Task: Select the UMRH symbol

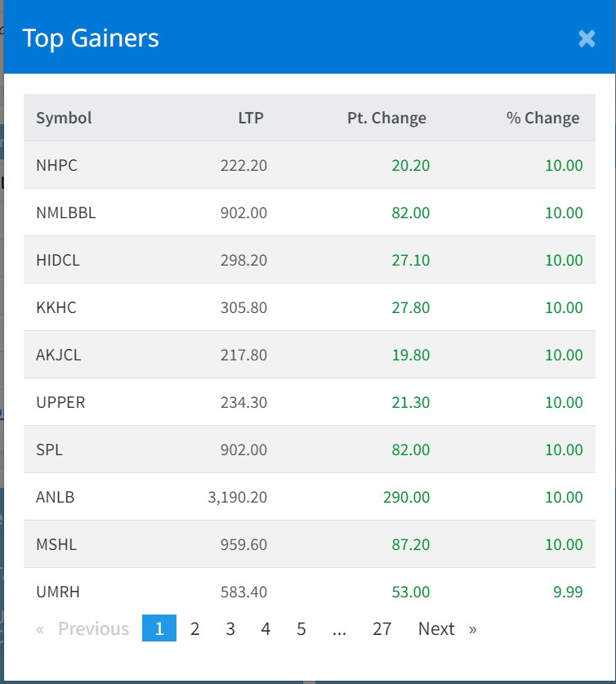Action: coord(58,592)
